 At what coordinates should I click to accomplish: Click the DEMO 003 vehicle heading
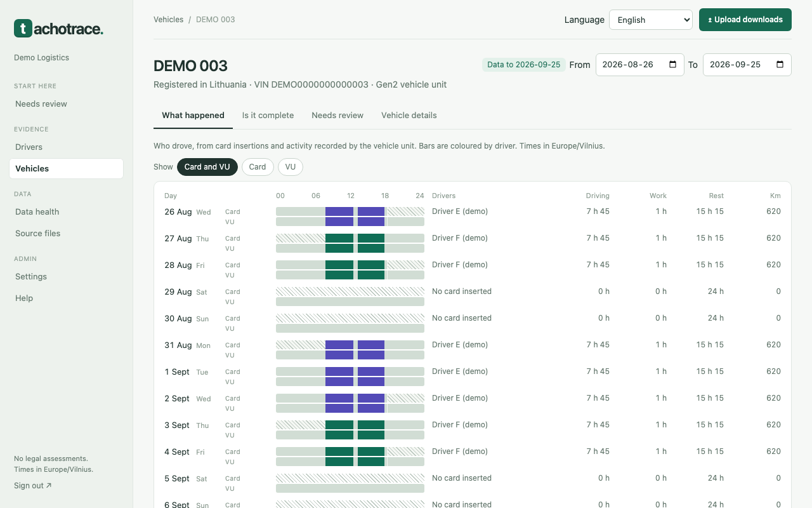190,66
